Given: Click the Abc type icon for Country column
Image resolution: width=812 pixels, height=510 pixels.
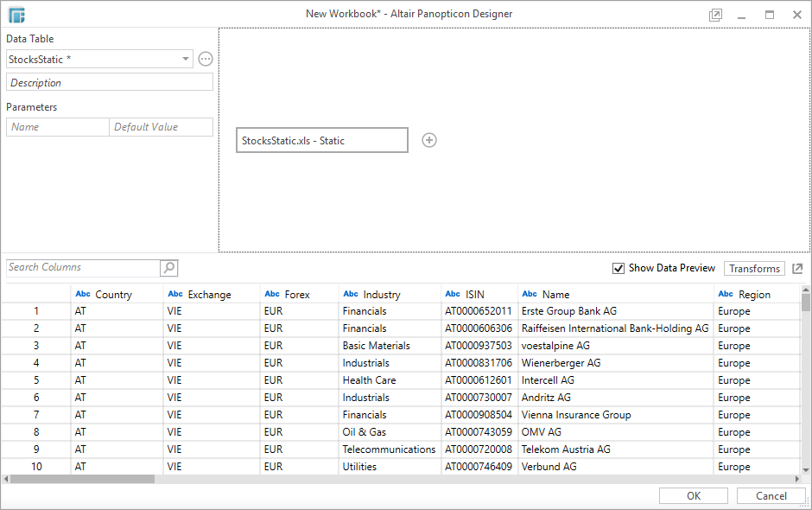Looking at the screenshot, I should (x=83, y=294).
